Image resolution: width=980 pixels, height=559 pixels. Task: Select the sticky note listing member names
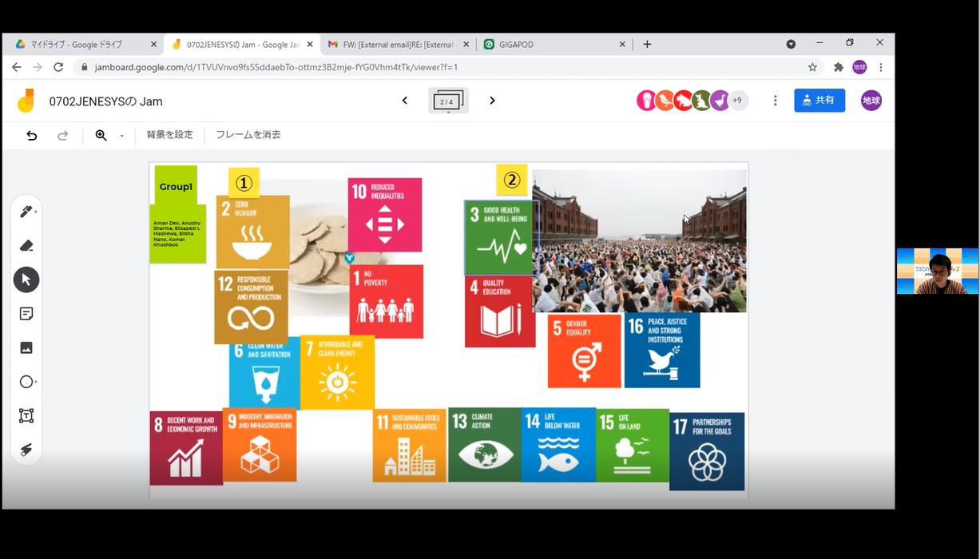point(177,234)
